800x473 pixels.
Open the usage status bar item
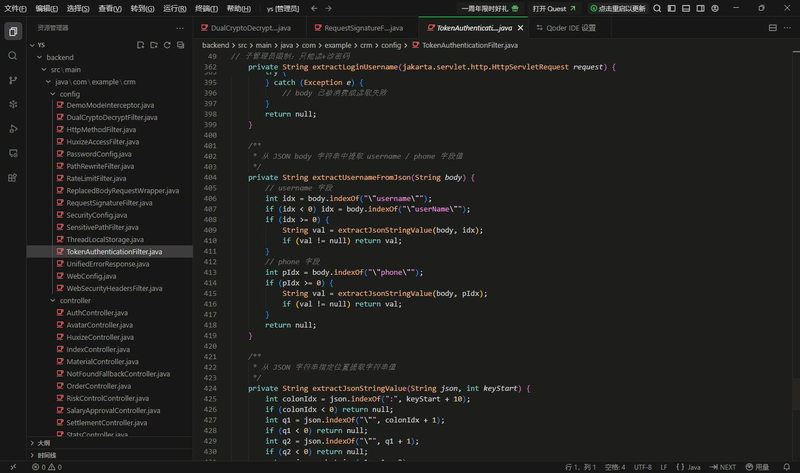click(x=757, y=467)
